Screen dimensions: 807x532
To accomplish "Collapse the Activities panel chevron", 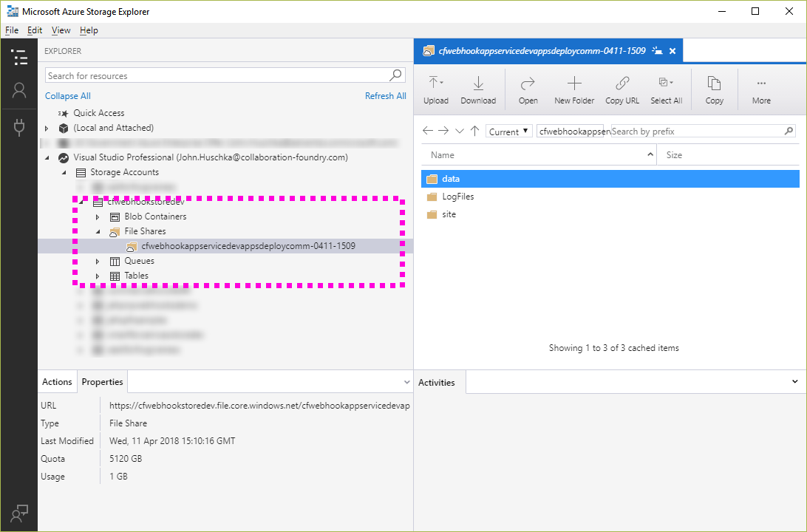I will coord(794,381).
